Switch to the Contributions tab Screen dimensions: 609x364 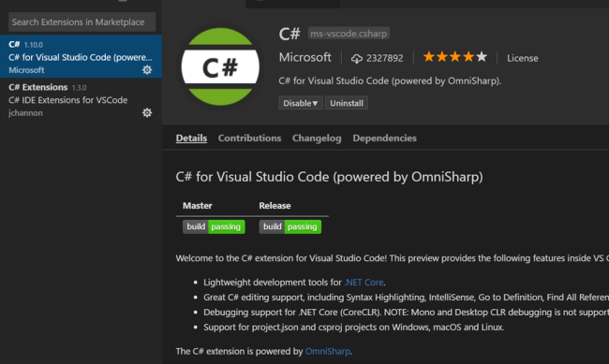click(x=249, y=138)
